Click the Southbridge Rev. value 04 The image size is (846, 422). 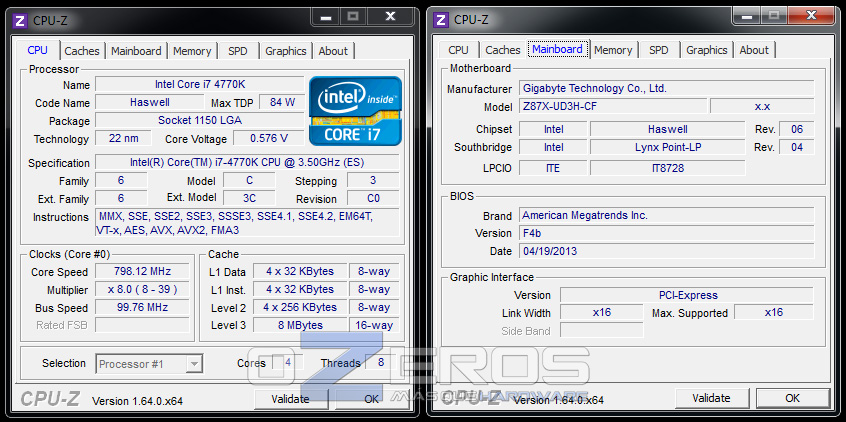pyautogui.click(x=797, y=147)
